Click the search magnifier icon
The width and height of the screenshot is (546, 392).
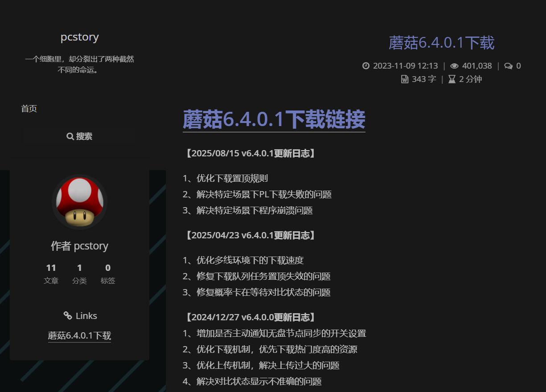70,136
